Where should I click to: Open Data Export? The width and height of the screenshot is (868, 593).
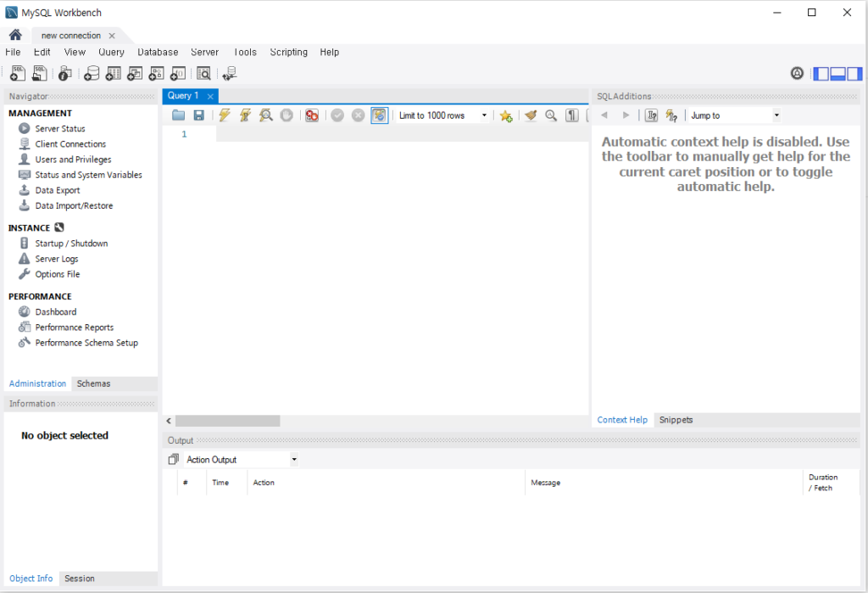(58, 190)
